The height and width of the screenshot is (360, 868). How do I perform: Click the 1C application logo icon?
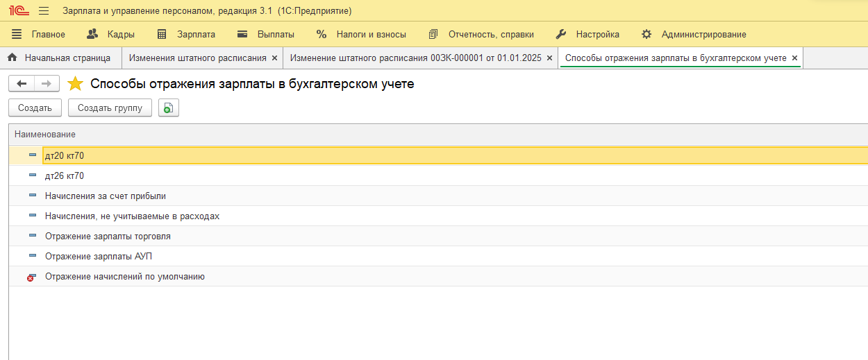[18, 11]
